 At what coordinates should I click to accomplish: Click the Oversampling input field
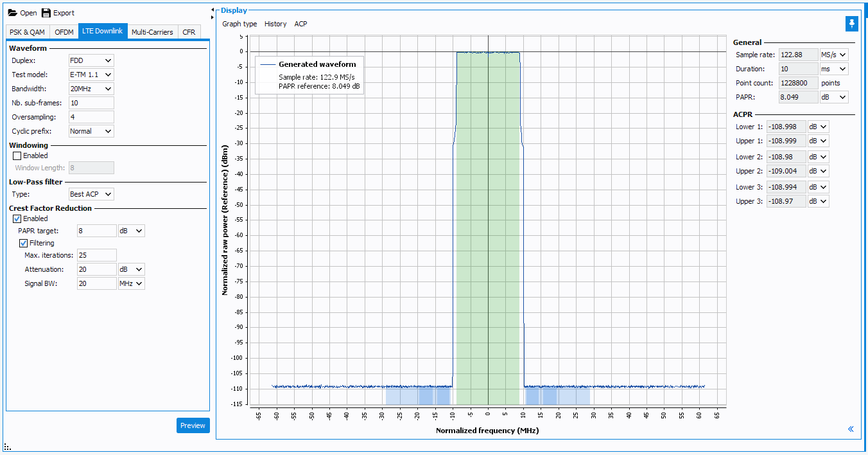coord(91,117)
